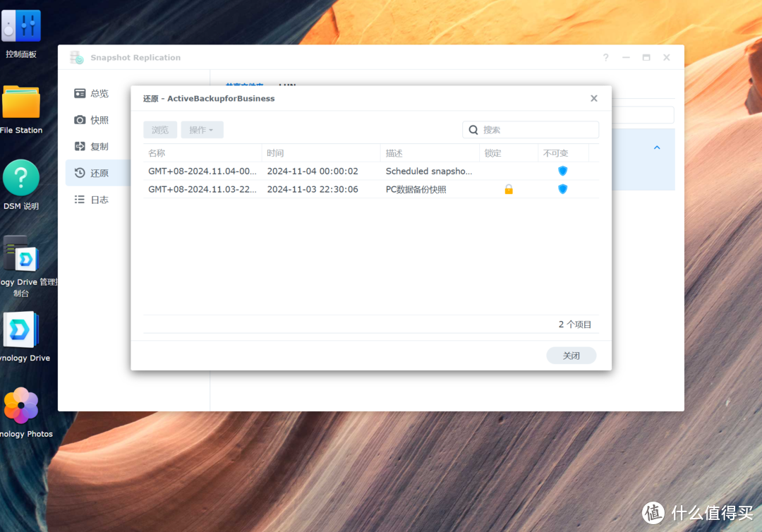This screenshot has height=532, width=762.
Task: Click the immutable shield icon on first snapshot
Action: coord(562,171)
